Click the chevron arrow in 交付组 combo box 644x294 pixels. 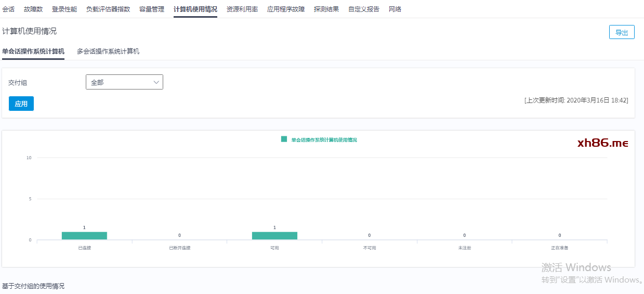point(156,82)
